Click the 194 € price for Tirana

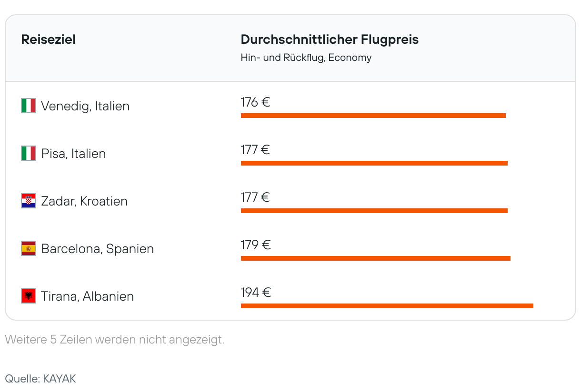[x=256, y=293]
